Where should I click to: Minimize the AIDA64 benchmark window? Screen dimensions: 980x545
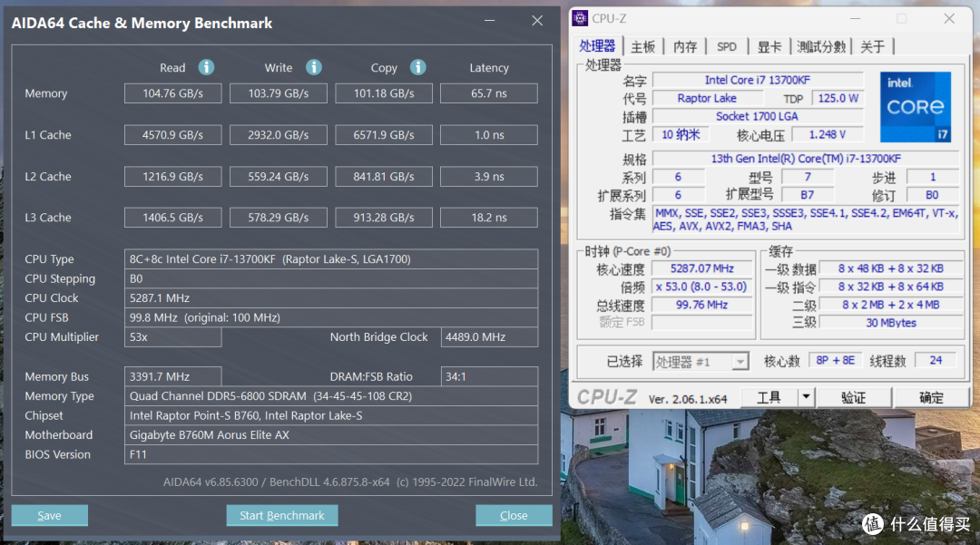(489, 21)
